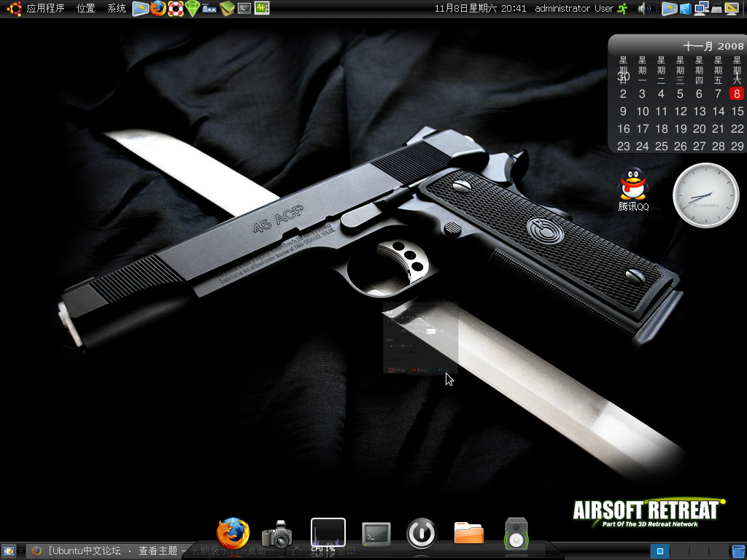Viewport: 747px width, 560px height.
Task: Select day 3 in the calendar
Action: [x=642, y=94]
